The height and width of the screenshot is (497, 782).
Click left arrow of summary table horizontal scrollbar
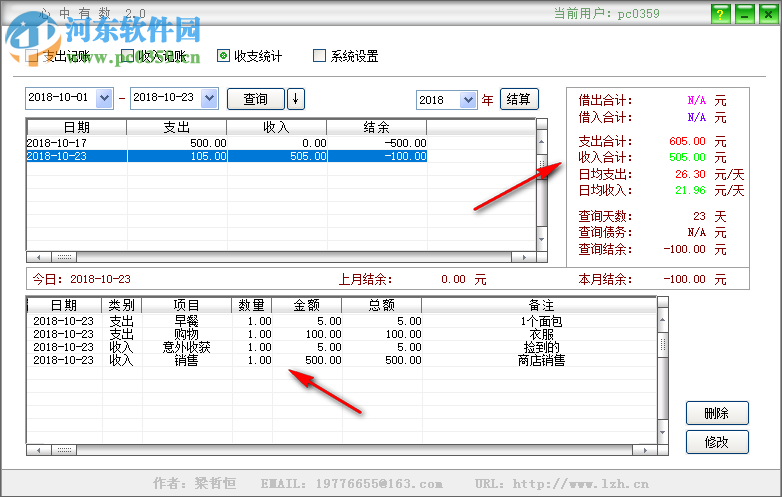coord(39,257)
